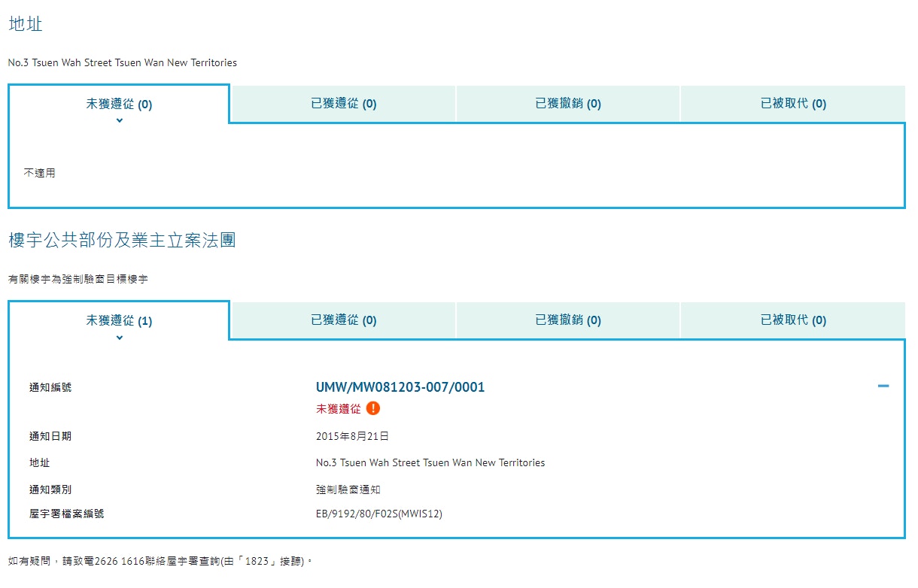Open notice UMW/MW081203-007/0001

click(400, 387)
